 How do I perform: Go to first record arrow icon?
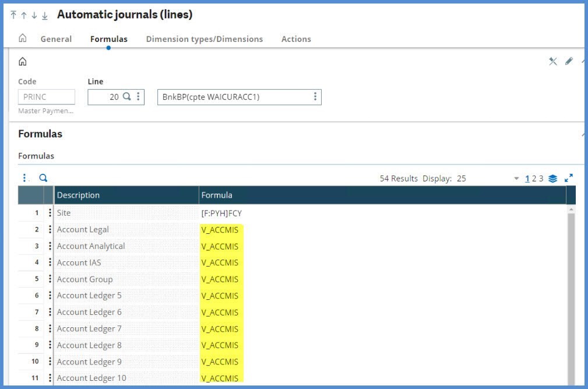[13, 15]
